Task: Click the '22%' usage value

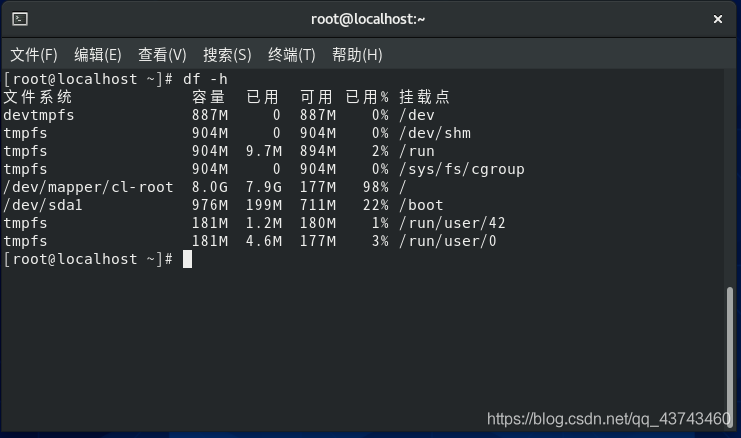Action: tap(376, 205)
